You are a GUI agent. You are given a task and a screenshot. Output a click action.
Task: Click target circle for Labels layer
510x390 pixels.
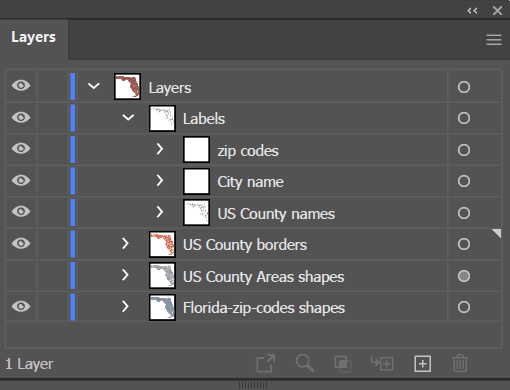(x=464, y=118)
